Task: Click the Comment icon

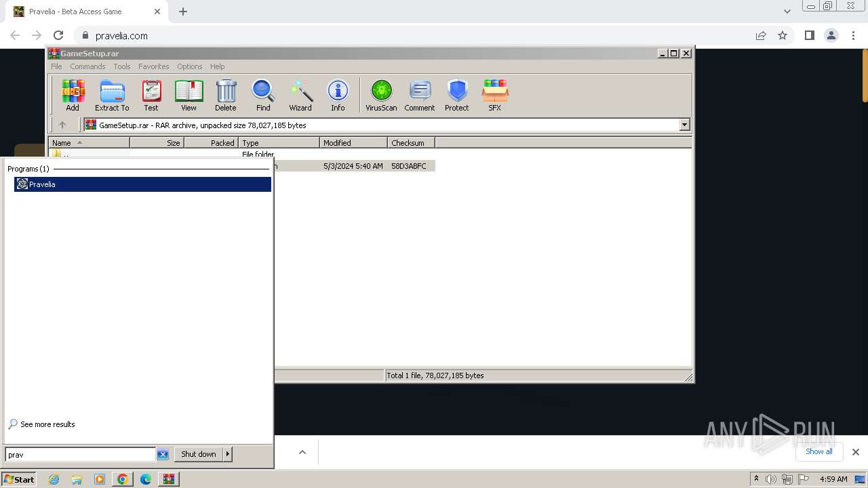Action: pos(420,95)
